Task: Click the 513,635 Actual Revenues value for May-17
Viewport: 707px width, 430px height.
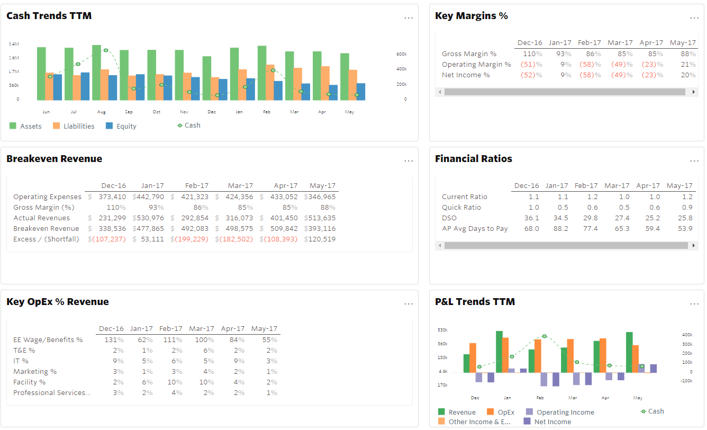Action: click(321, 218)
